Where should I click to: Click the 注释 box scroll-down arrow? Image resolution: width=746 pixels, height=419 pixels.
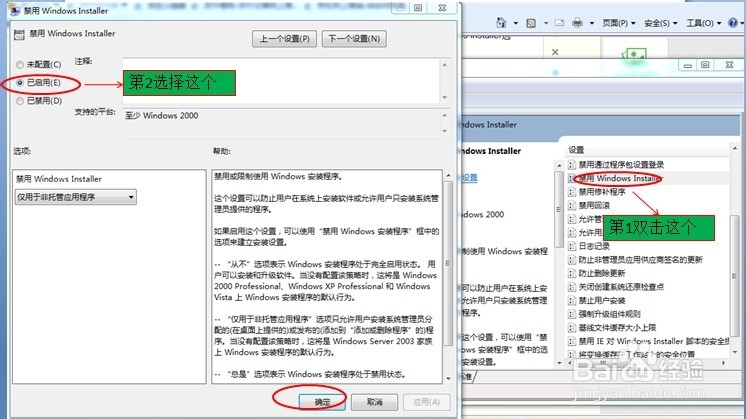point(445,97)
